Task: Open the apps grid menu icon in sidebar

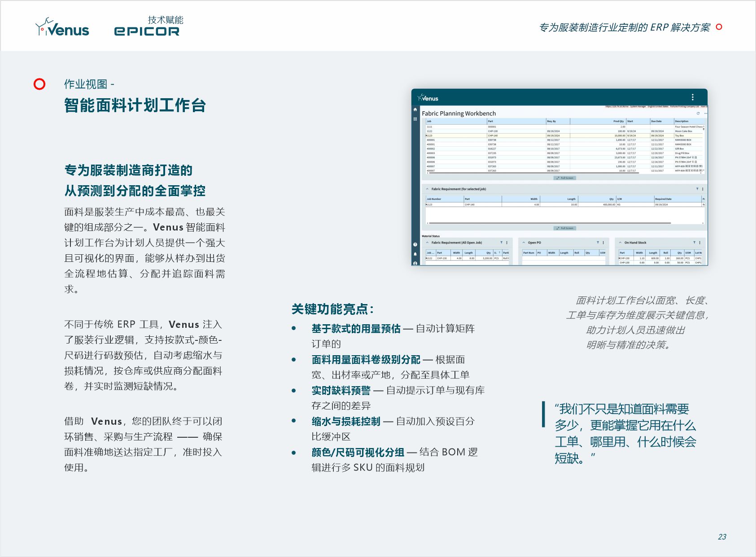Action: (415, 119)
